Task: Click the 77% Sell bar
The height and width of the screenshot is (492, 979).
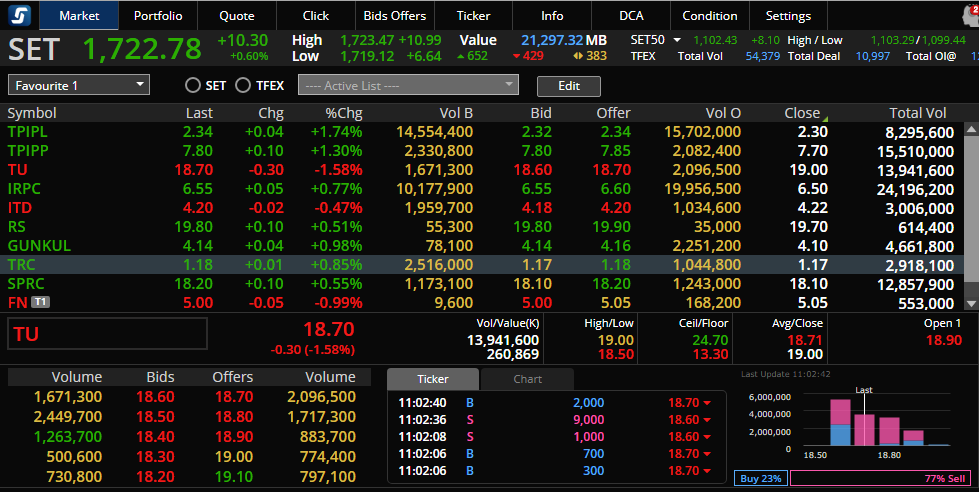Action: (881, 478)
